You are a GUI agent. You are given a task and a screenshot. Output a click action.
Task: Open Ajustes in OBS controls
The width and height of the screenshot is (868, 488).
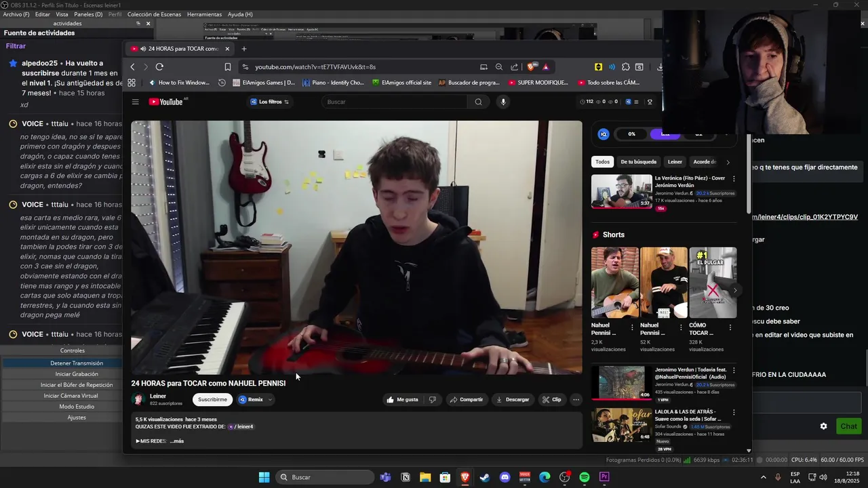click(x=77, y=418)
